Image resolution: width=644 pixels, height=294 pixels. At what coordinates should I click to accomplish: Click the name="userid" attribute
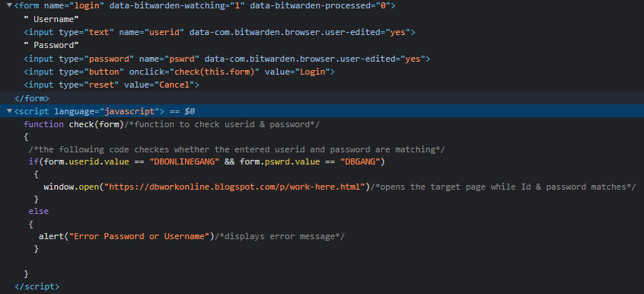click(x=151, y=32)
